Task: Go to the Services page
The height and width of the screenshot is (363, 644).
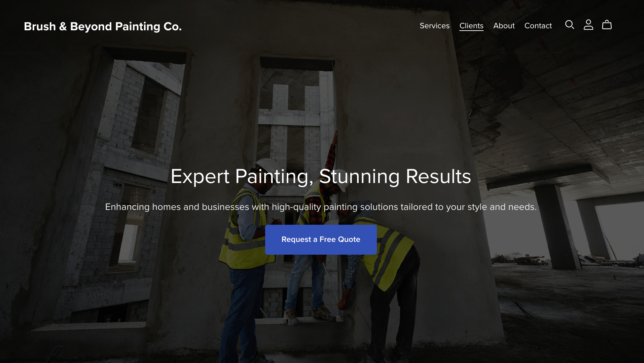Action: (x=434, y=26)
